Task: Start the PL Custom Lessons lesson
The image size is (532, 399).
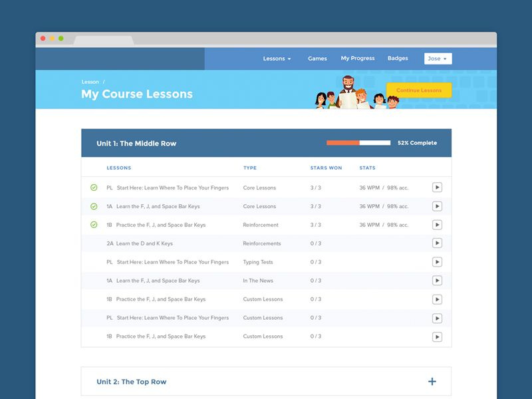Action: point(438,318)
